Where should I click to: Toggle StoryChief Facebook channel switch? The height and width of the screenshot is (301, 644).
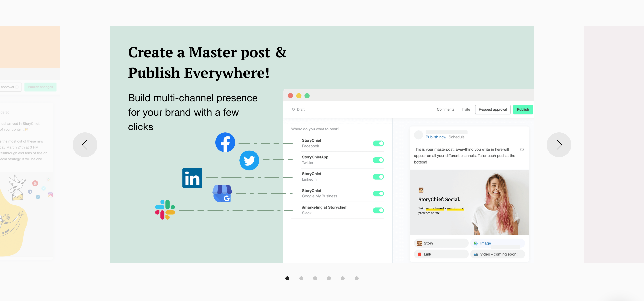coord(378,143)
